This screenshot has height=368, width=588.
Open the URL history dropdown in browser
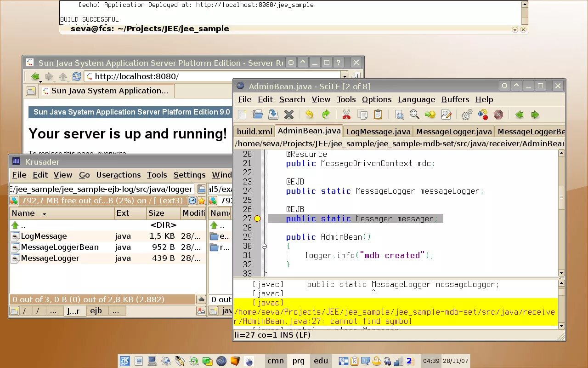tap(345, 76)
